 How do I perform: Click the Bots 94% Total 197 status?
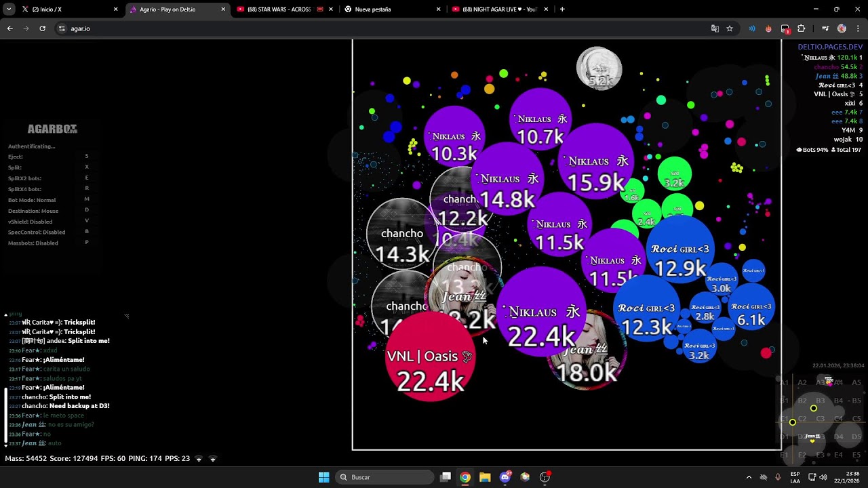pyautogui.click(x=829, y=150)
